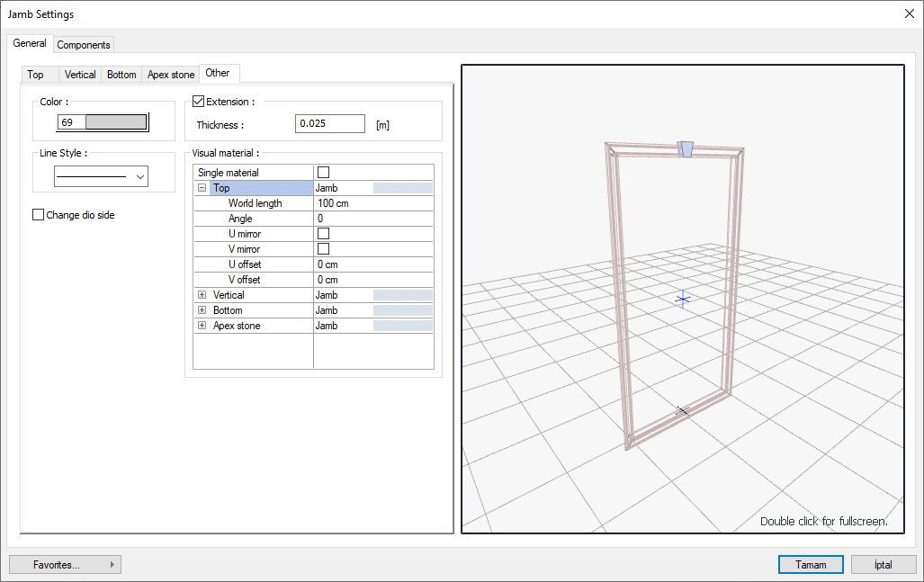
Task: Click the World length value cell
Action: tap(372, 203)
